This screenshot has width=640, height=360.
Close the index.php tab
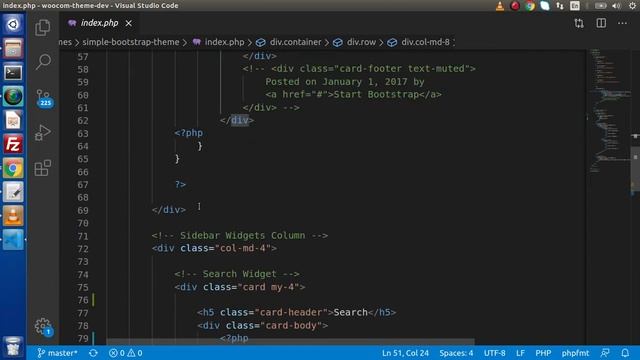click(x=129, y=23)
